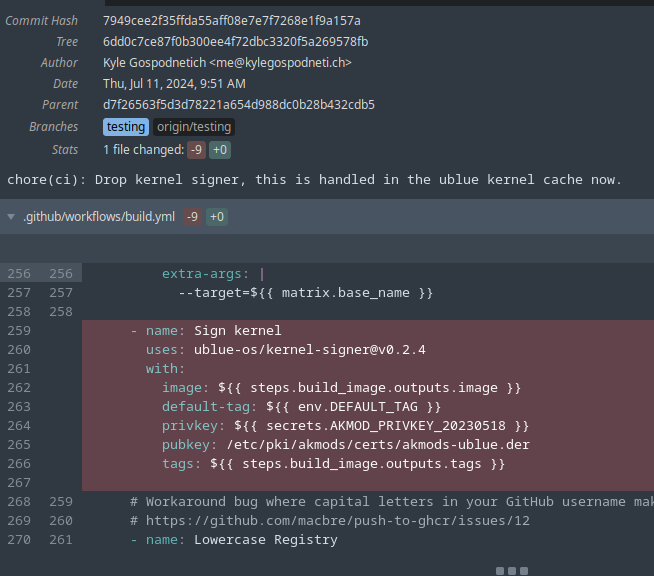654x576 pixels.
Task: Click the removed 'Sign kernel' diff line
Action: [238, 331]
